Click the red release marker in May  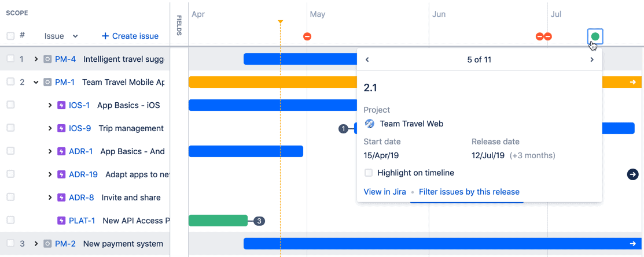tap(307, 36)
